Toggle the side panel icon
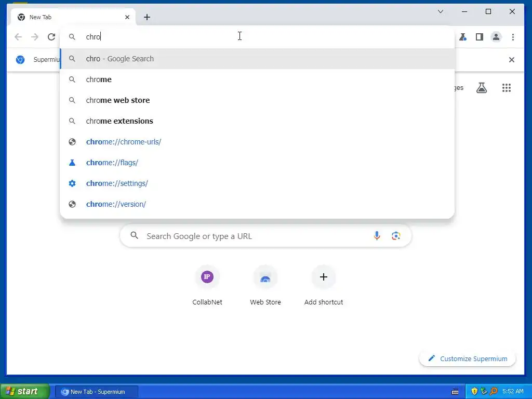532x399 pixels. [x=480, y=37]
